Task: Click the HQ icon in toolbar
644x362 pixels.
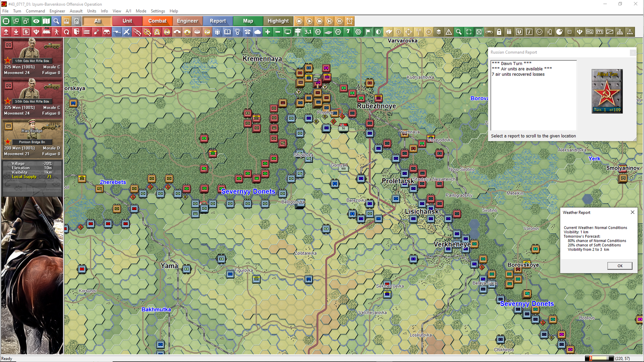Action: click(x=590, y=32)
